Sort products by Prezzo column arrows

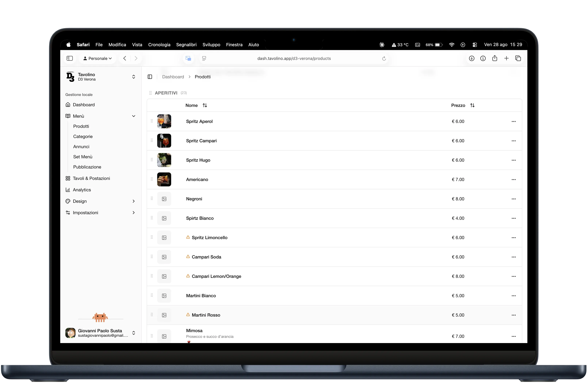click(472, 105)
